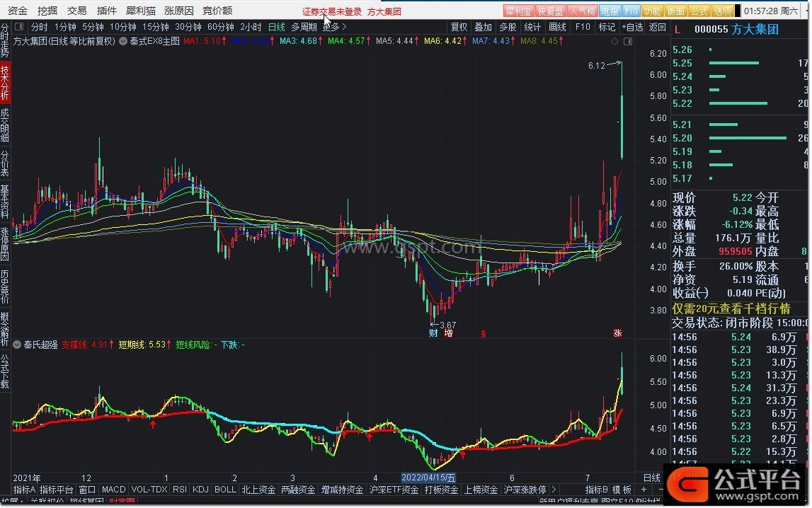Viewport: 812px width, 508px height.
Task: Open the 交易 menu
Action: click(x=76, y=11)
